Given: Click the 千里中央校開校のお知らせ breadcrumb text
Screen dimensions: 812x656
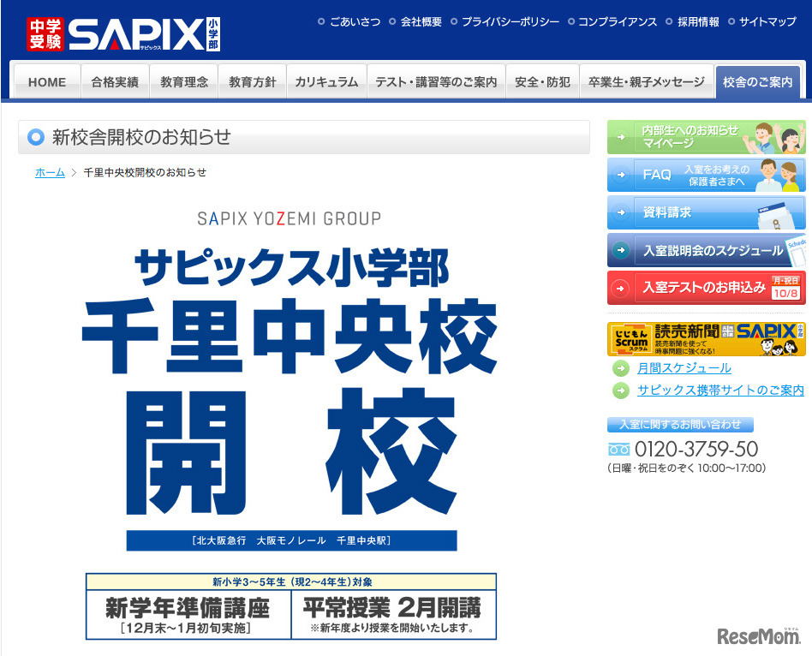Looking at the screenshot, I should pyautogui.click(x=145, y=172).
